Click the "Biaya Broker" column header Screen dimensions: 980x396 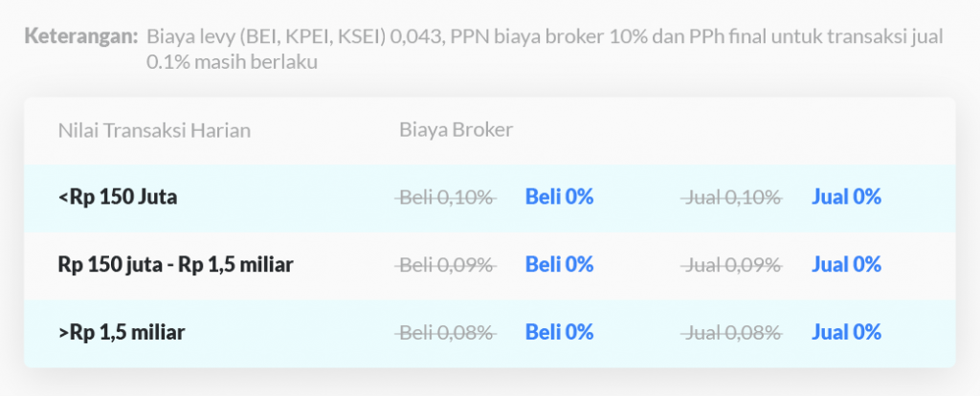[456, 130]
